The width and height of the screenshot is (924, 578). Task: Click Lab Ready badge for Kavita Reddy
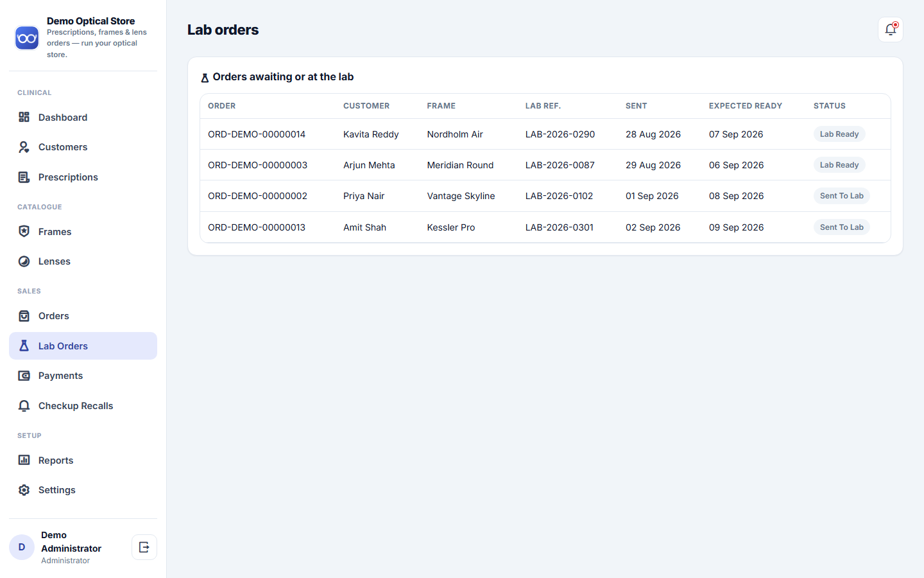click(839, 134)
